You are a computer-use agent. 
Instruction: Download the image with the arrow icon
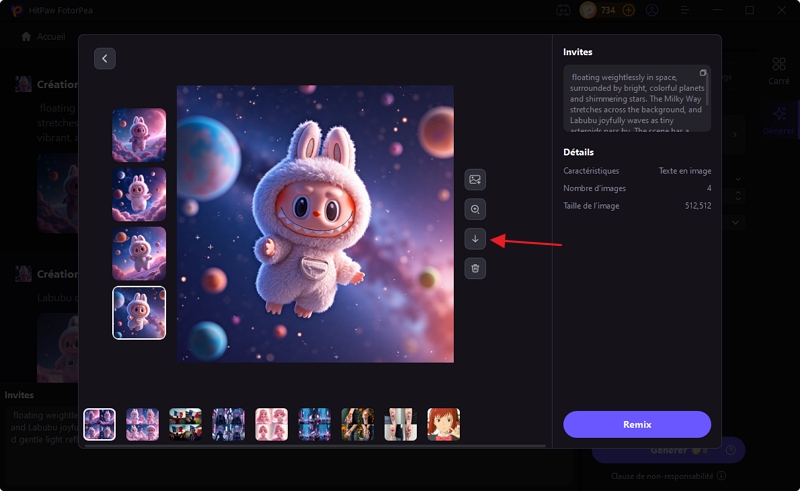[x=475, y=239]
